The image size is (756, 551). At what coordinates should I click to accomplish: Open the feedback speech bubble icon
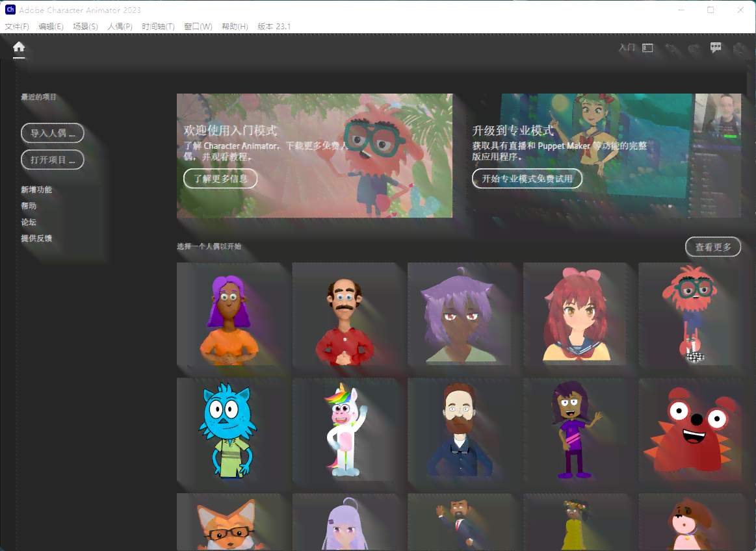716,47
